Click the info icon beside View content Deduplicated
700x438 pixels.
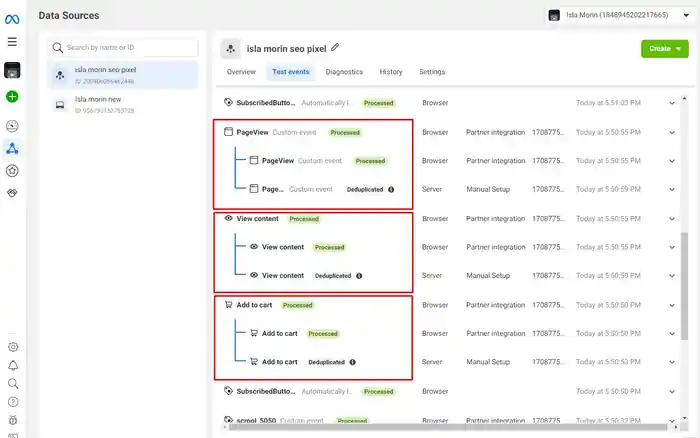tap(359, 276)
